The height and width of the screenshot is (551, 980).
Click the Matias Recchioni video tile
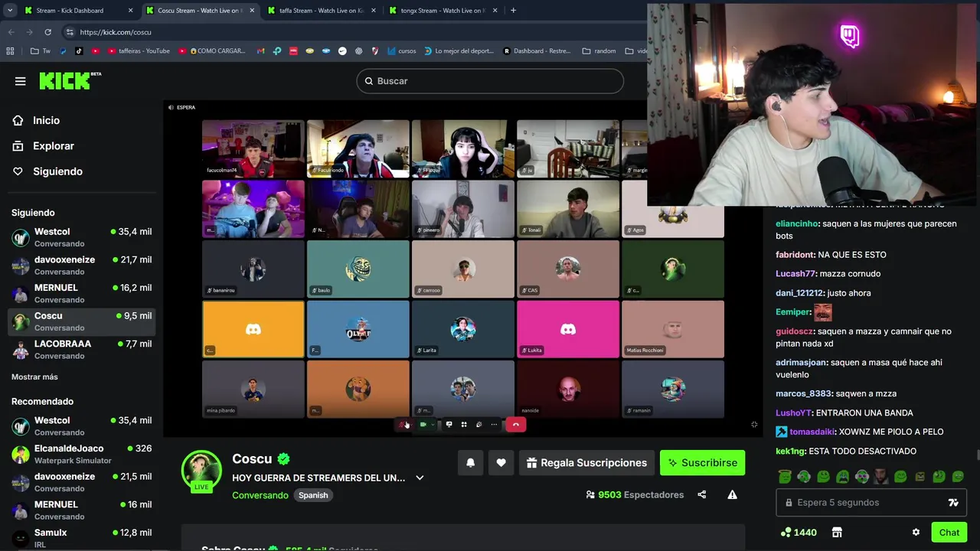(x=673, y=329)
